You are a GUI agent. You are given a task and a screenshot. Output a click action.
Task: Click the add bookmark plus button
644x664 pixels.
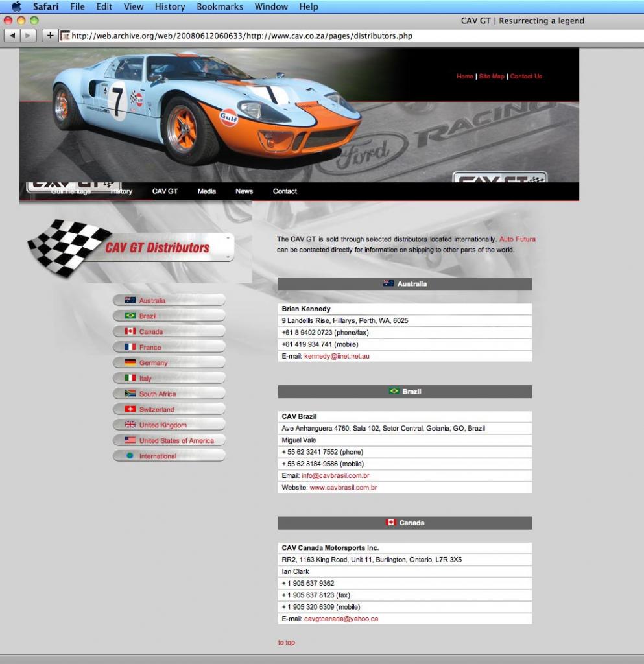coord(50,36)
